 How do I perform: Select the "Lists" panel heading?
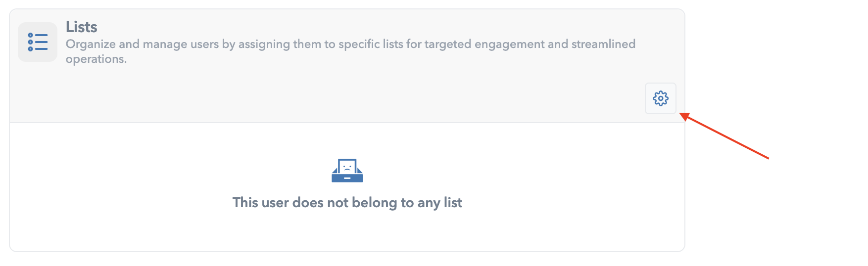pyautogui.click(x=81, y=27)
